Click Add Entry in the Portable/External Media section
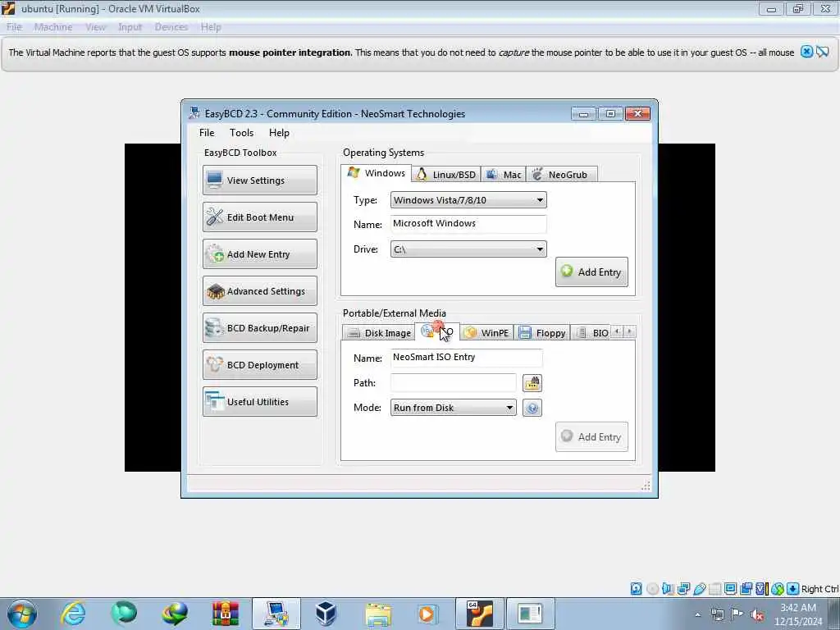The width and height of the screenshot is (840, 630). 591,437
